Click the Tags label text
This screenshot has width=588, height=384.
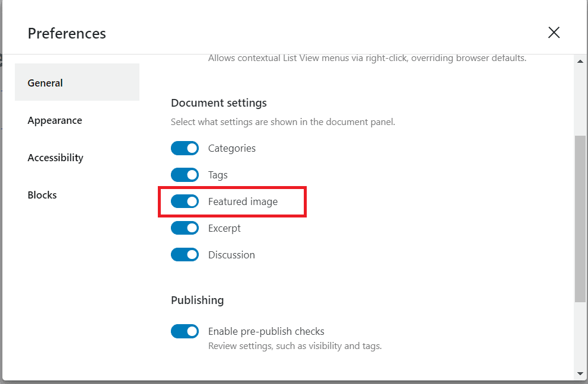click(x=218, y=175)
